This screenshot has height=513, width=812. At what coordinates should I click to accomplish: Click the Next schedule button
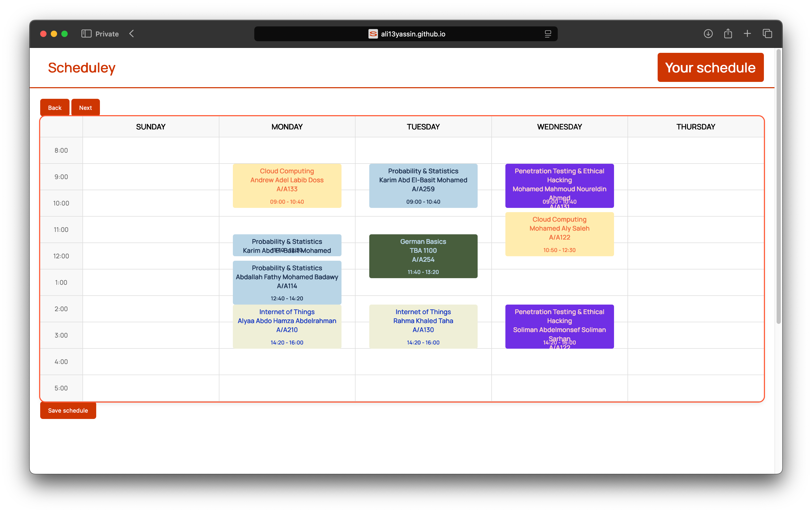click(85, 108)
